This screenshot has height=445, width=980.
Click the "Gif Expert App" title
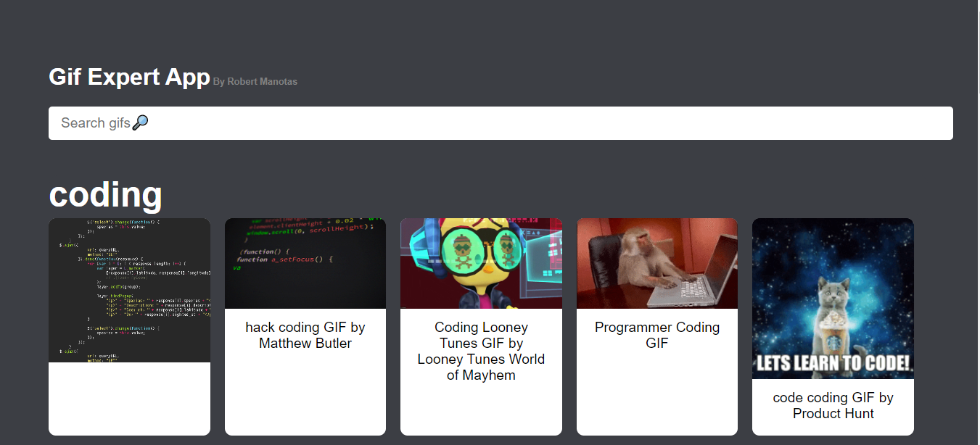click(129, 77)
